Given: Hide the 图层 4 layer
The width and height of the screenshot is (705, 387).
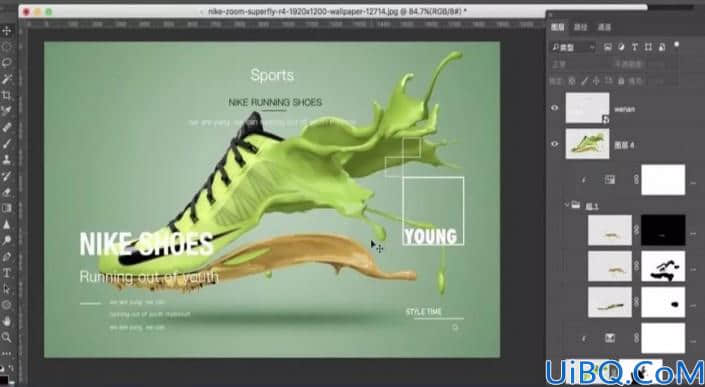Looking at the screenshot, I should point(555,144).
